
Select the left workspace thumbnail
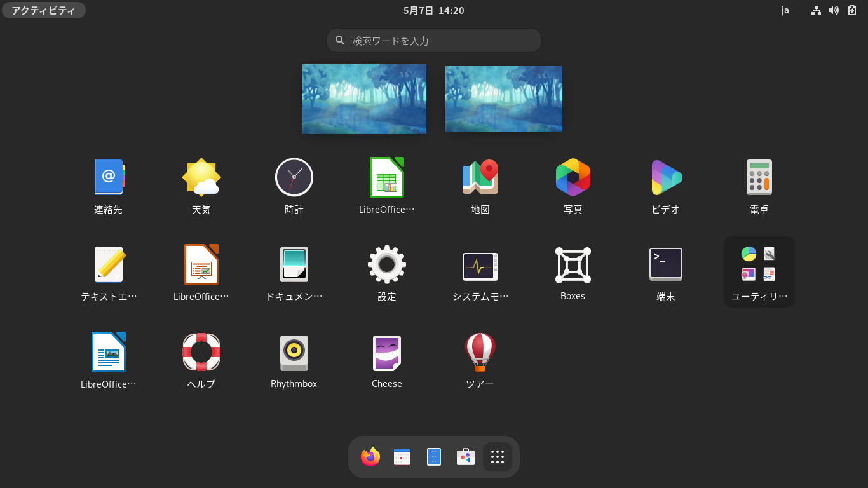point(364,99)
